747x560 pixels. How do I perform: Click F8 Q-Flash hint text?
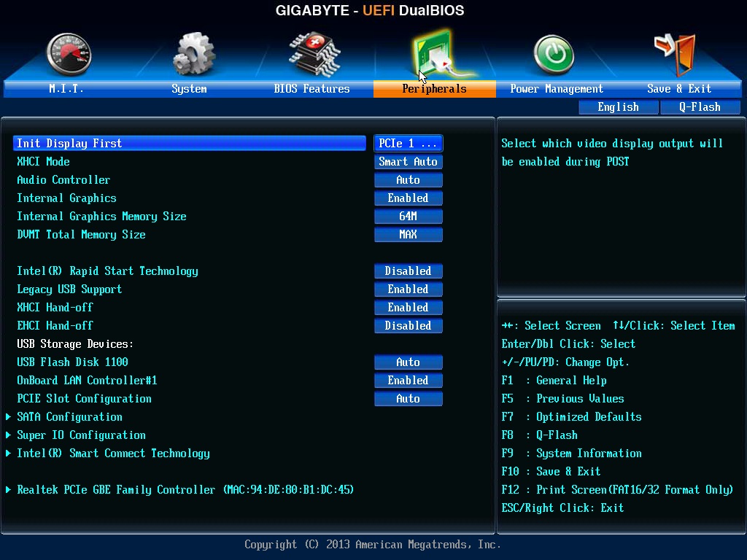click(x=539, y=435)
